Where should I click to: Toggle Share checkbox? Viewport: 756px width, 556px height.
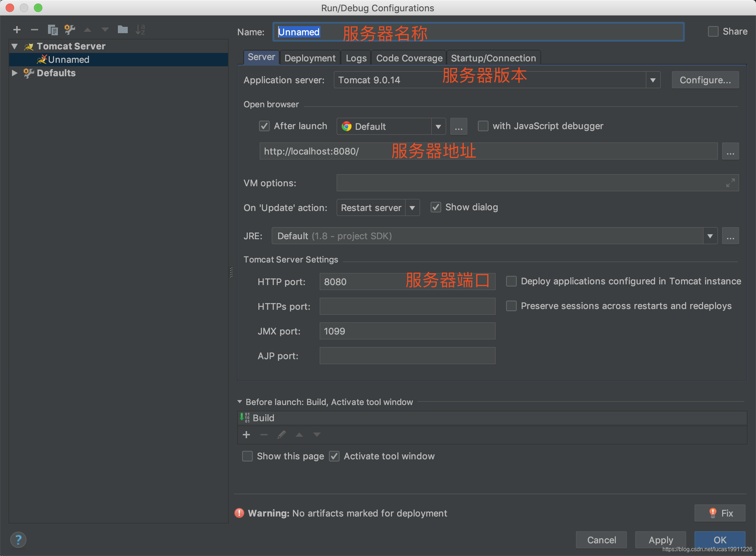713,31
